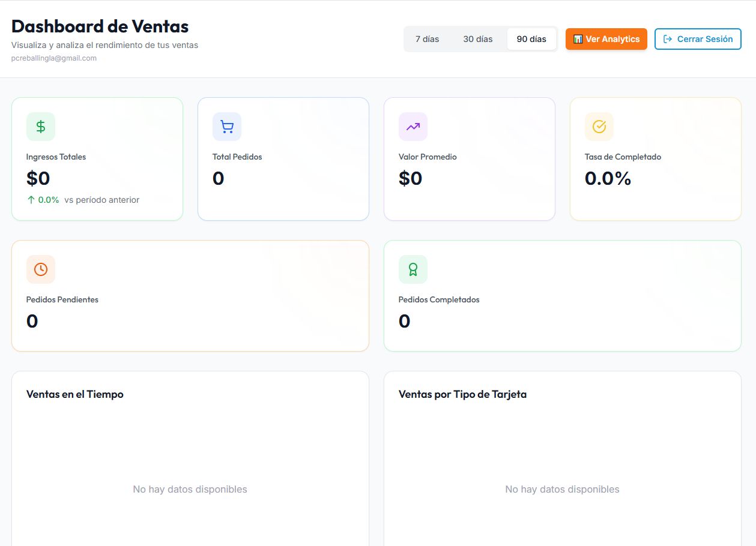Click the check circle icon on Tasa de Completado
The height and width of the screenshot is (546, 756).
[x=599, y=127]
